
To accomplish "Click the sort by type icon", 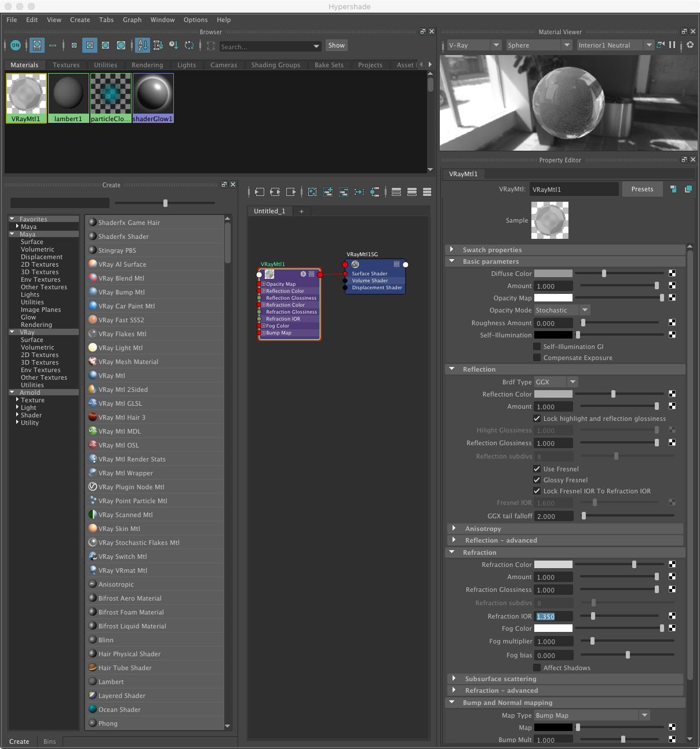I will (158, 45).
